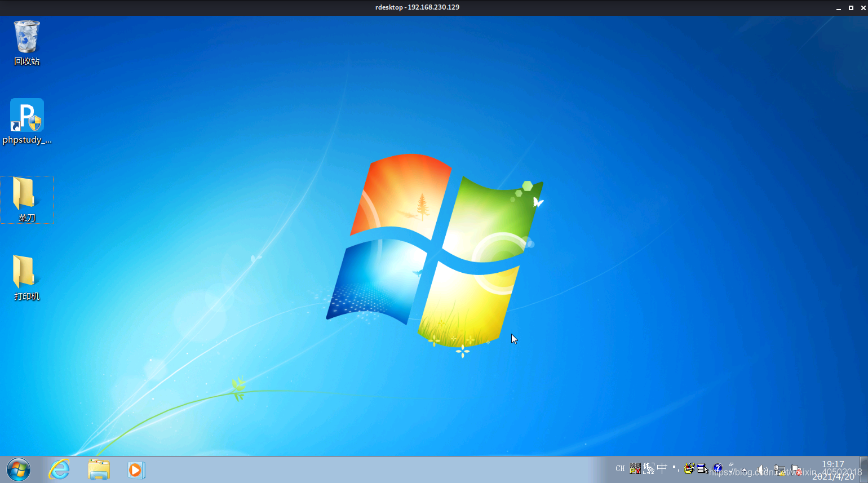Launch the phpstudy installer on the desktop
This screenshot has height=483, width=868.
[x=26, y=116]
